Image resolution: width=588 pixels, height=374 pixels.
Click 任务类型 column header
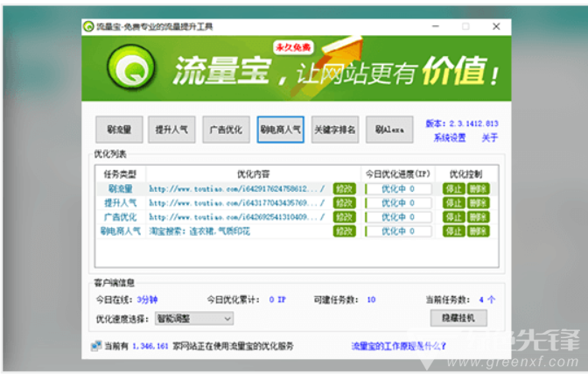coord(120,174)
